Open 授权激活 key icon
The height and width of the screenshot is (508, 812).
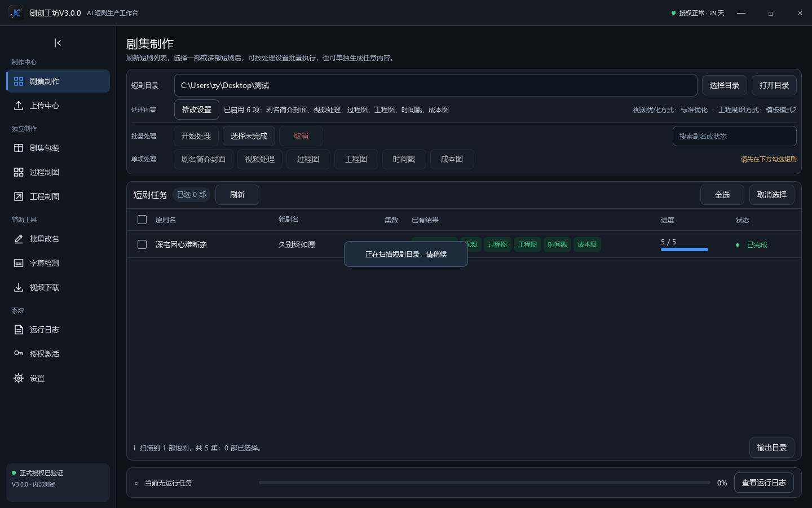click(19, 354)
